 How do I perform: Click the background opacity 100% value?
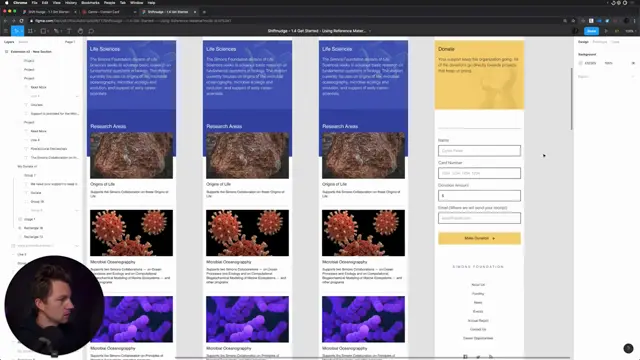609,63
